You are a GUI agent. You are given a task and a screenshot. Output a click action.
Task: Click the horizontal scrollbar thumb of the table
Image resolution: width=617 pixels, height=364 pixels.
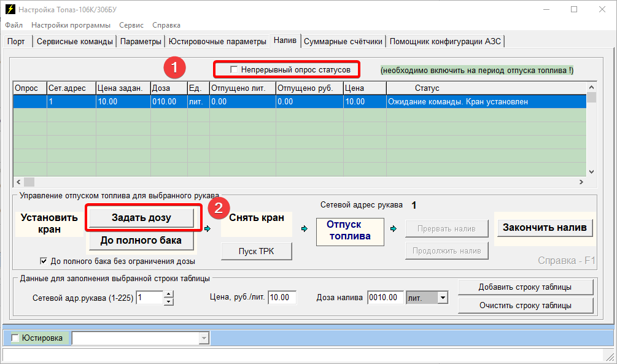(x=29, y=182)
